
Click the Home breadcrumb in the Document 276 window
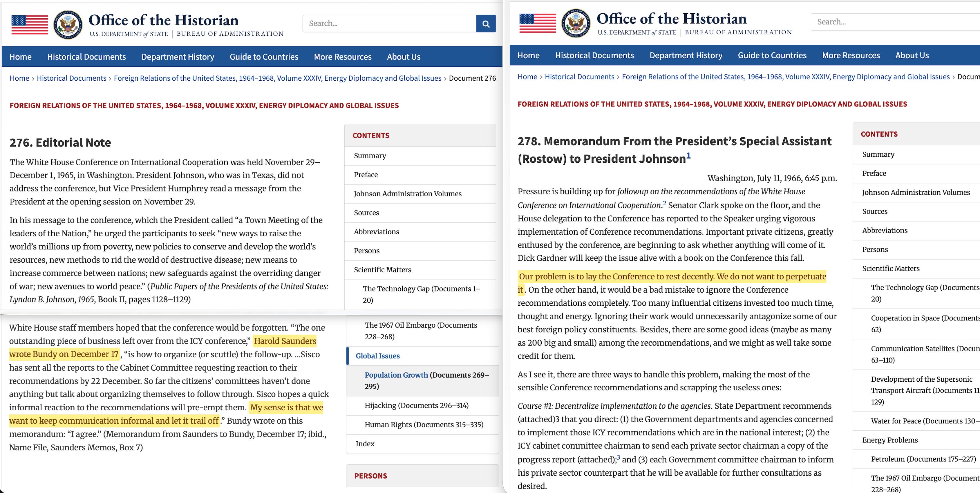(x=19, y=78)
